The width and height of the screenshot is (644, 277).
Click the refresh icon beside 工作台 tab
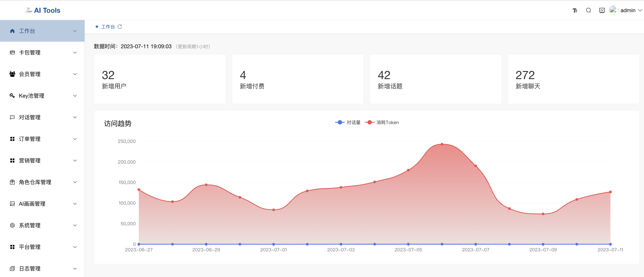[x=120, y=27]
